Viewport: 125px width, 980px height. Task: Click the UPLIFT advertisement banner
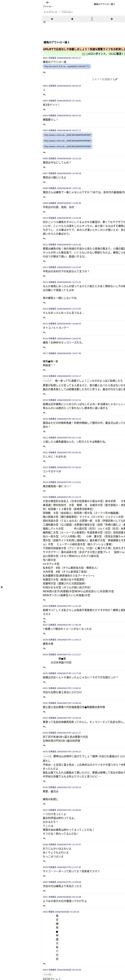point(84,49)
